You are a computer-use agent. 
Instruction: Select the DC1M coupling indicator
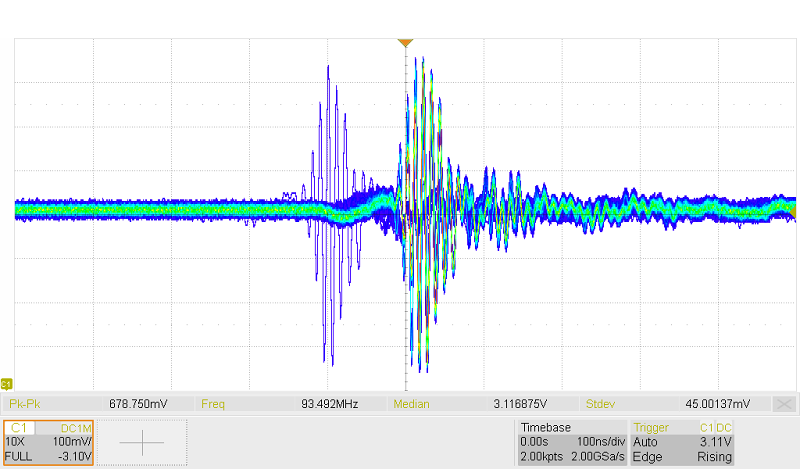click(x=76, y=427)
